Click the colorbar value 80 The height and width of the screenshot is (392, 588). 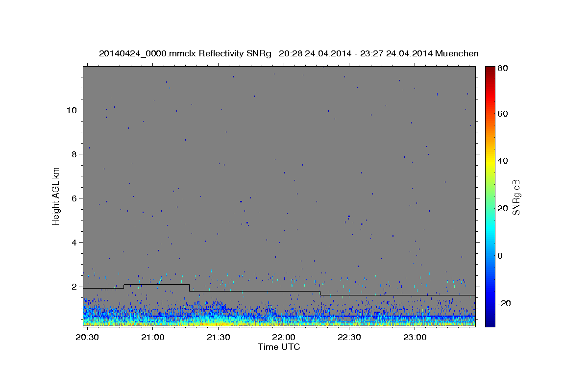coord(504,69)
